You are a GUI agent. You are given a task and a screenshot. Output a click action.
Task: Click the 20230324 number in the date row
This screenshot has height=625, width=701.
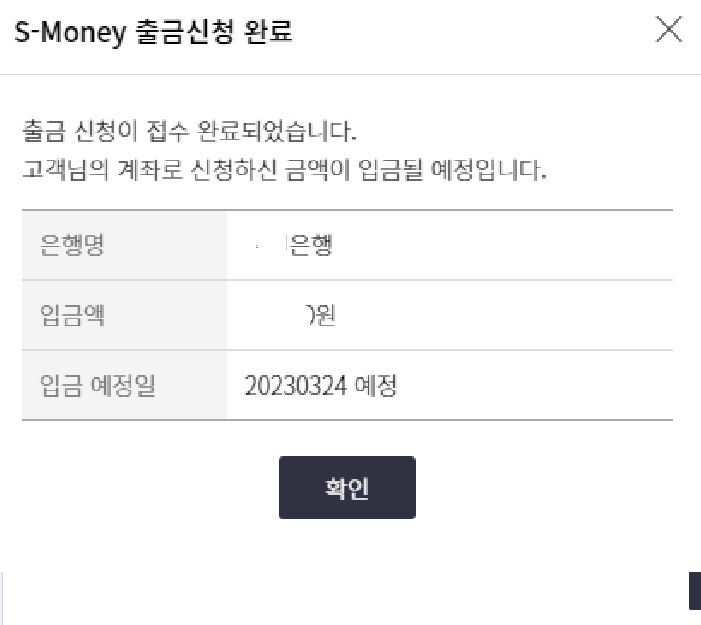(295, 386)
